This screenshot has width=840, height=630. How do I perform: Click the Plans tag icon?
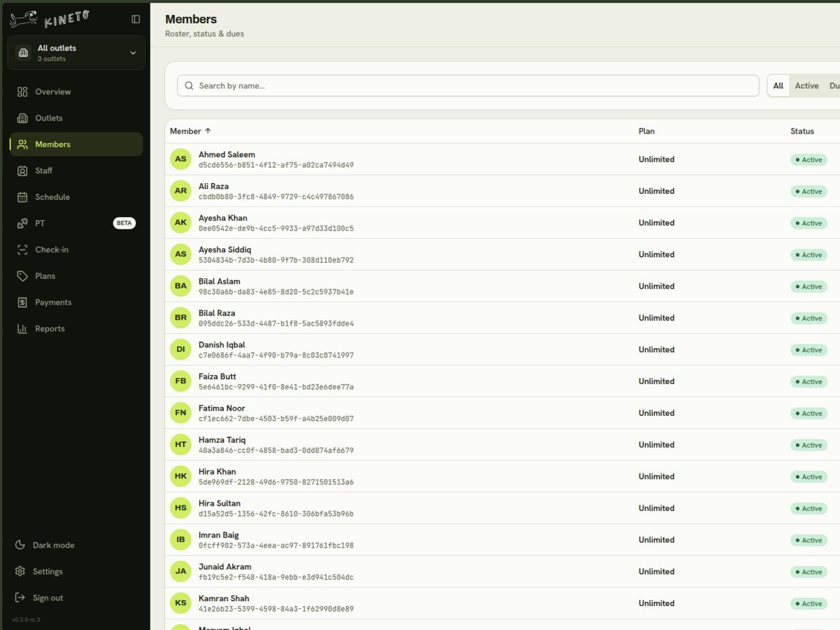coord(22,276)
